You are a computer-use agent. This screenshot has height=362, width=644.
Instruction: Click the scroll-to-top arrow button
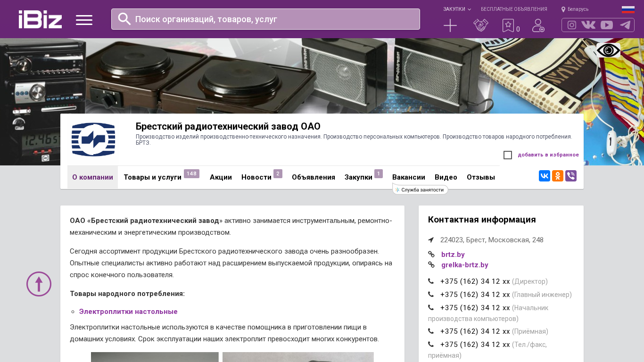(39, 284)
